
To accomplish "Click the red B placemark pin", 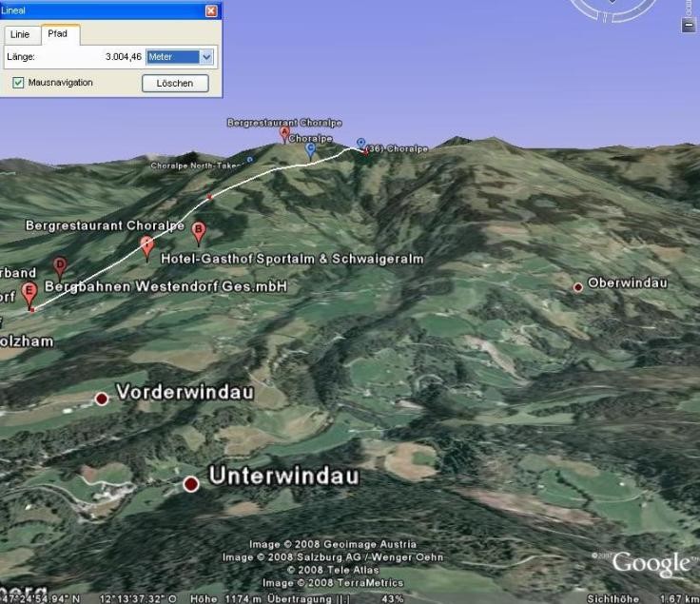I will [199, 230].
